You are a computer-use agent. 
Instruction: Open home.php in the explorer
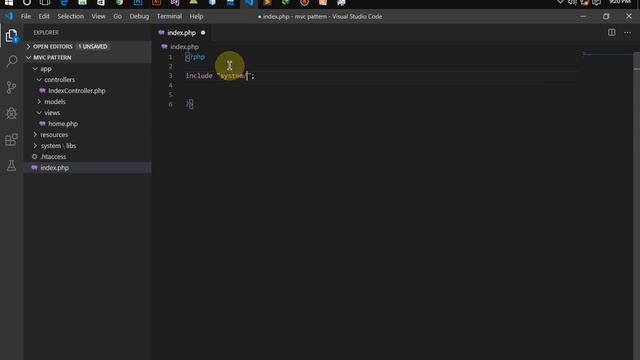(x=63, y=124)
